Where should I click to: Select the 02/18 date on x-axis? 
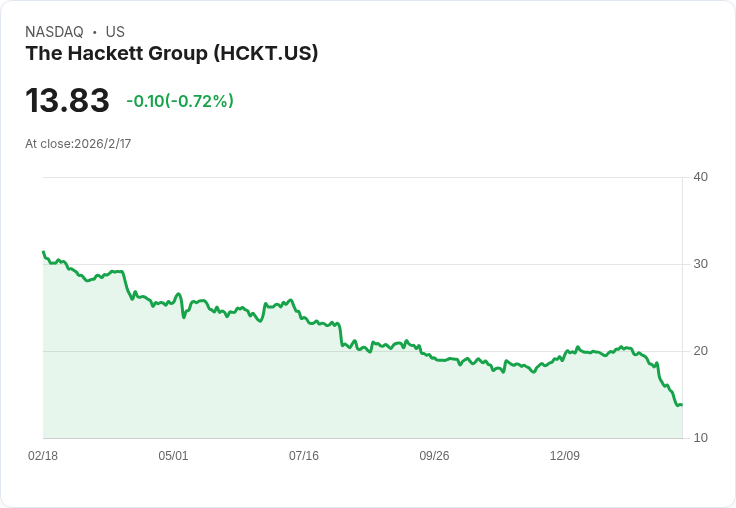43,456
